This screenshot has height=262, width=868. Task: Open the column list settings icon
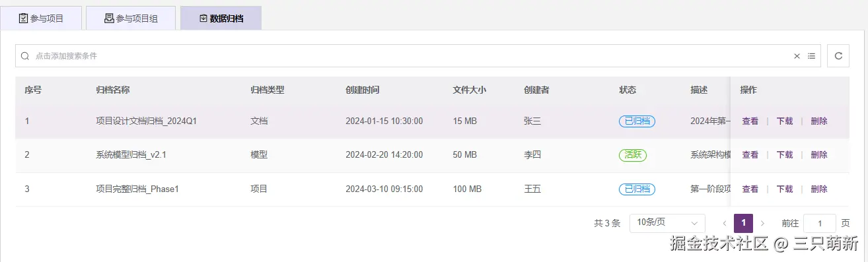(x=811, y=56)
